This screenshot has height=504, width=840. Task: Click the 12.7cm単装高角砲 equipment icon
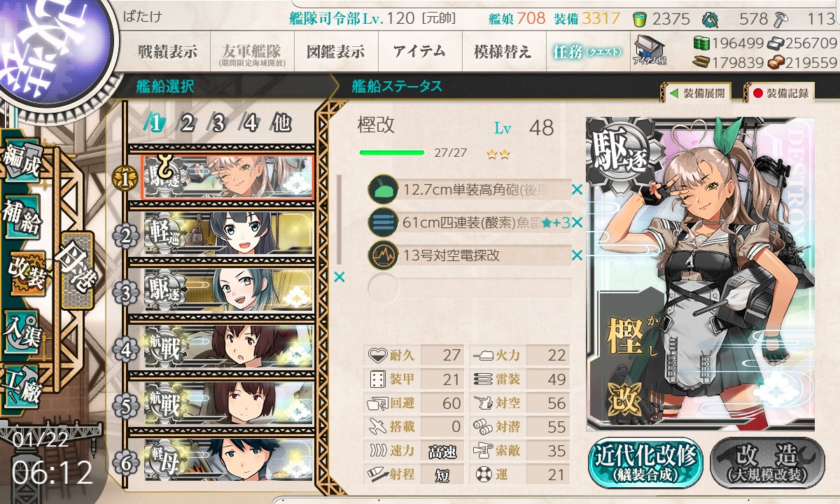[383, 189]
